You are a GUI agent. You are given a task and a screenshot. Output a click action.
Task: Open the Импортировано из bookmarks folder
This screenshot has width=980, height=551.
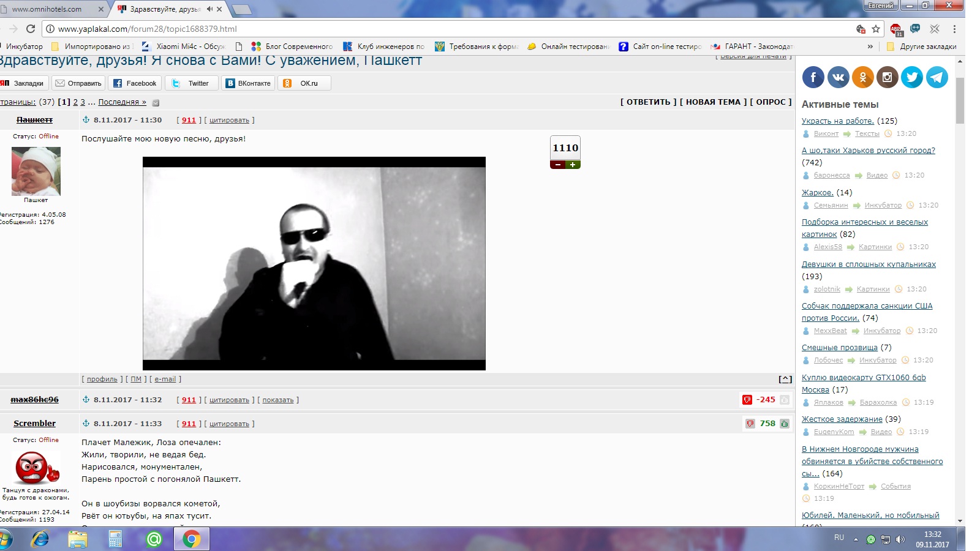click(91, 47)
